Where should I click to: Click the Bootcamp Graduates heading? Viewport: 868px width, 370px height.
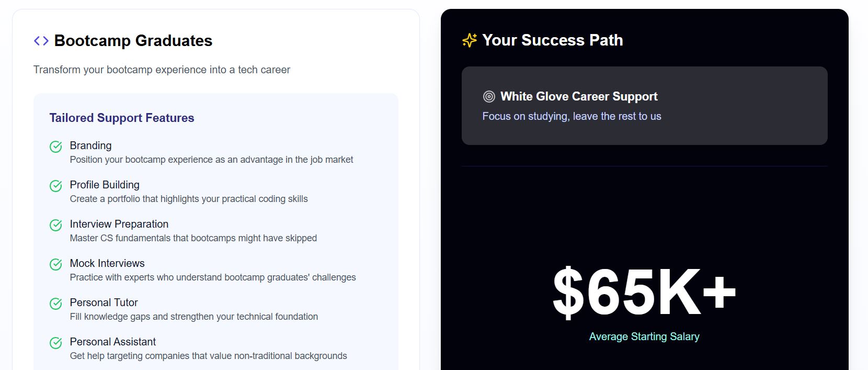click(x=133, y=41)
